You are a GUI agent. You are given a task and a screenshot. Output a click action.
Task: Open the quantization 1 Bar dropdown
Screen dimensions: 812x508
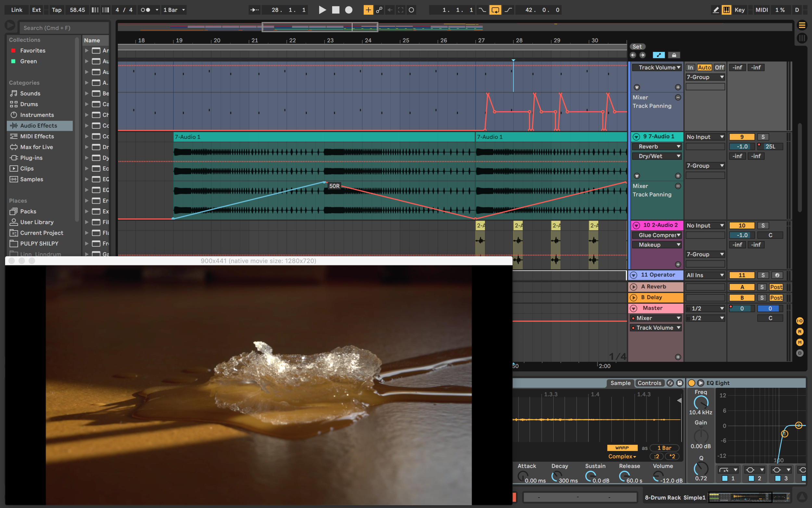173,10
